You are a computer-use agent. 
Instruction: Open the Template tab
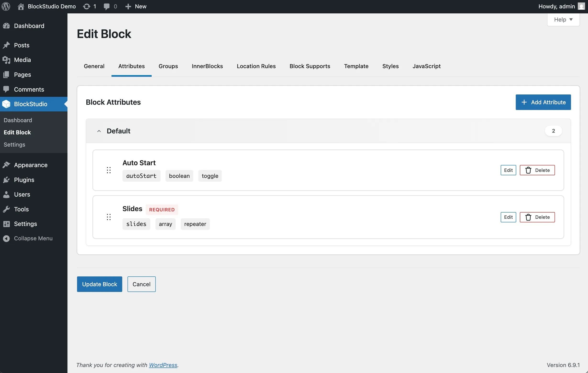(356, 66)
